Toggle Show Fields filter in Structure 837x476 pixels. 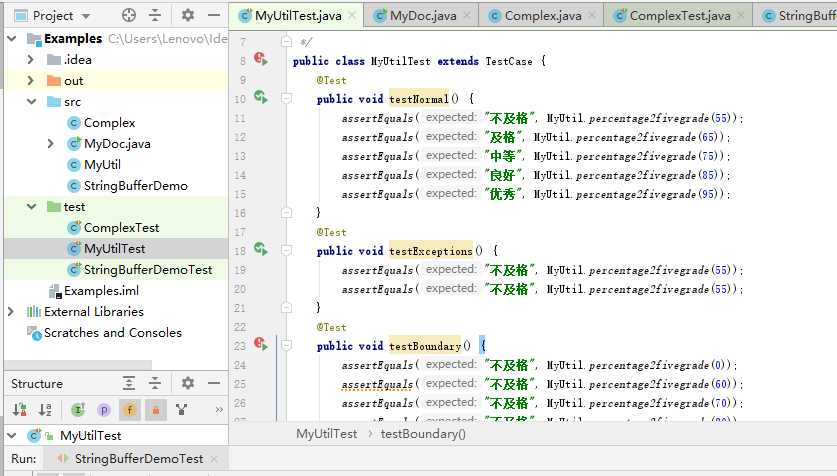pos(129,409)
